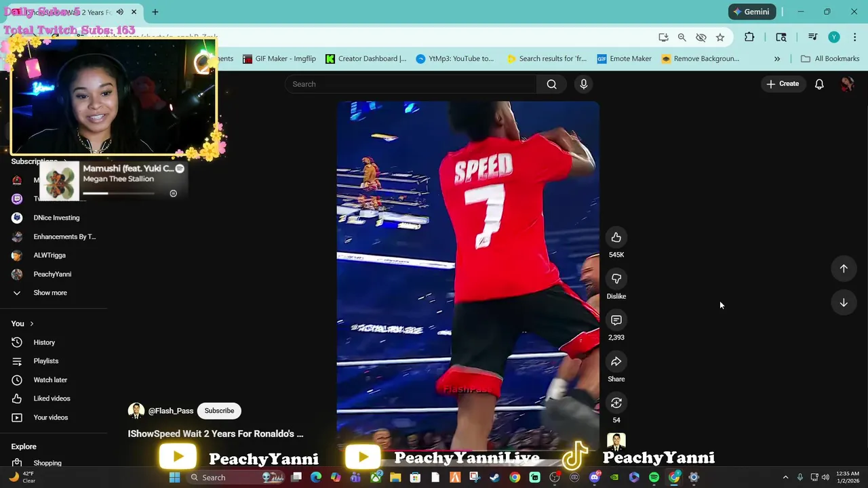
Task: Open Xbox app in taskbar
Action: coord(376,477)
